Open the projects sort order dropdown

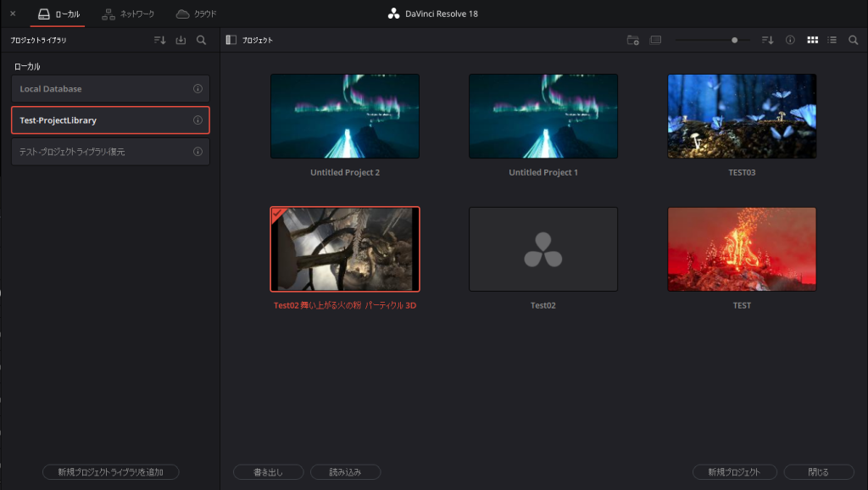click(767, 40)
